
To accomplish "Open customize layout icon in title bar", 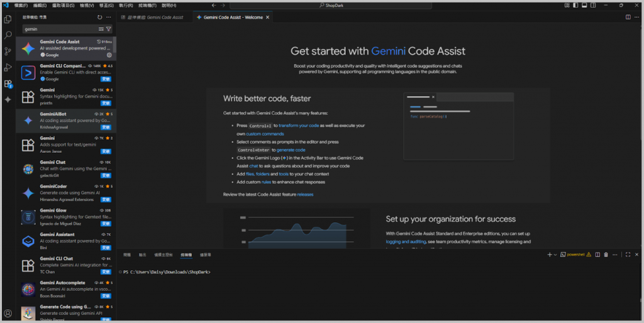I will point(567,5).
